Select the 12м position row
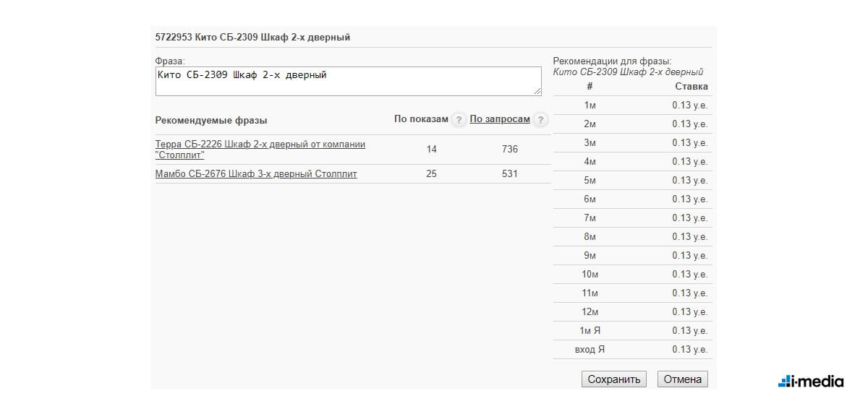 coord(632,312)
